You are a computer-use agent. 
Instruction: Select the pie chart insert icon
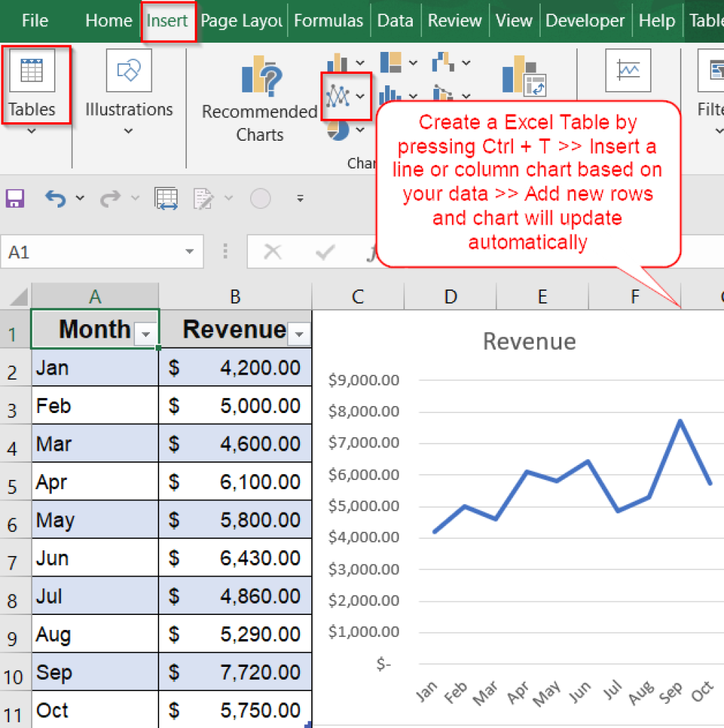(x=337, y=130)
